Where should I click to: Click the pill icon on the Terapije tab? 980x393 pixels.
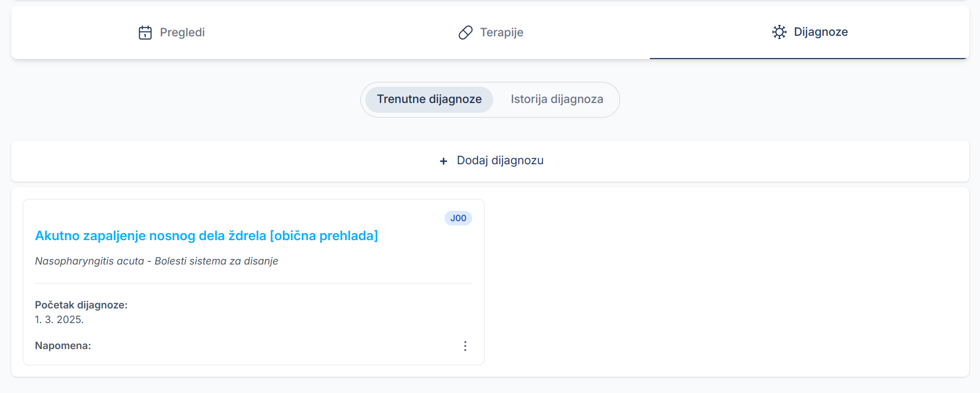point(466,33)
